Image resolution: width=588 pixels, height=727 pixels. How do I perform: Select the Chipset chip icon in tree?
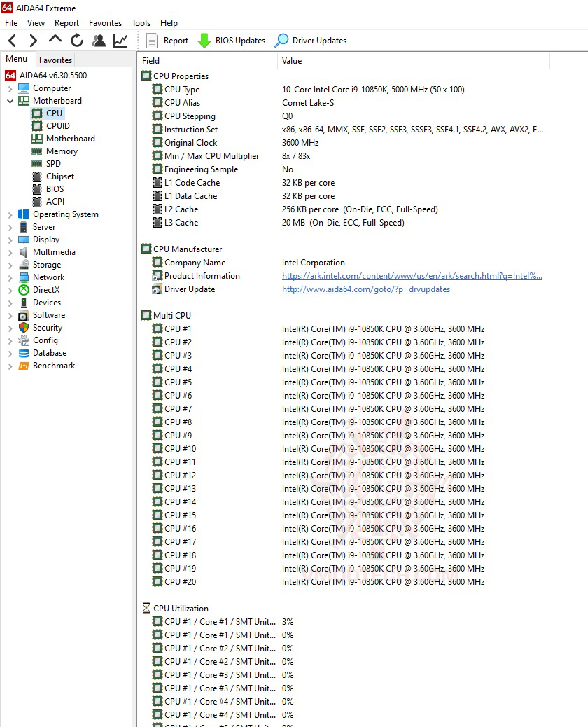click(37, 176)
